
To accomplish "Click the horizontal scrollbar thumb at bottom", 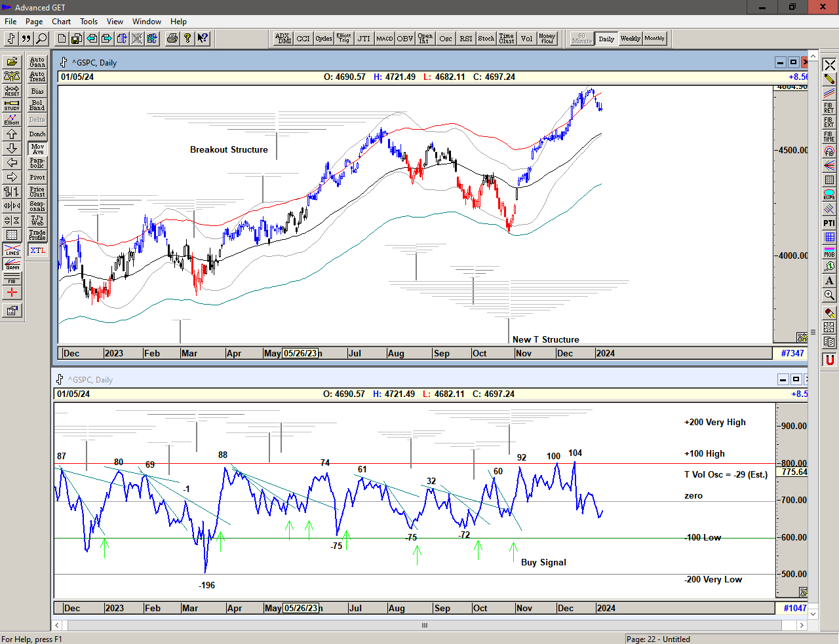I will (425, 625).
